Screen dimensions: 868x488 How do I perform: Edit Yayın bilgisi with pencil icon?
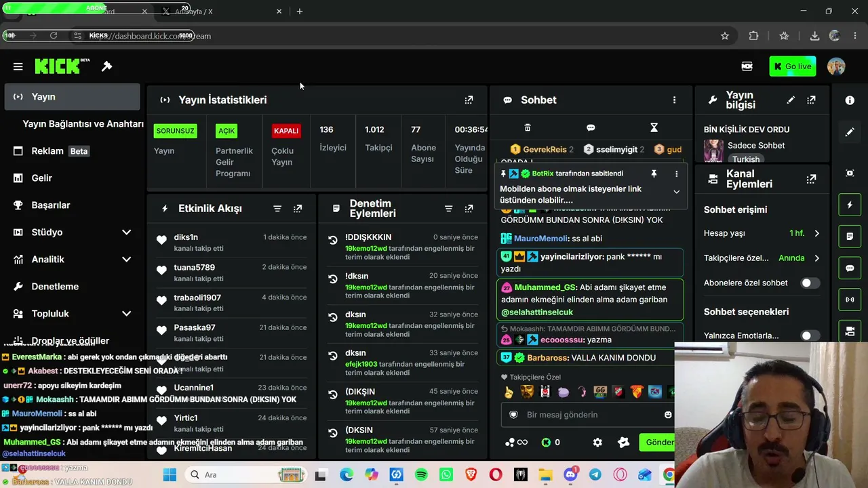point(791,100)
